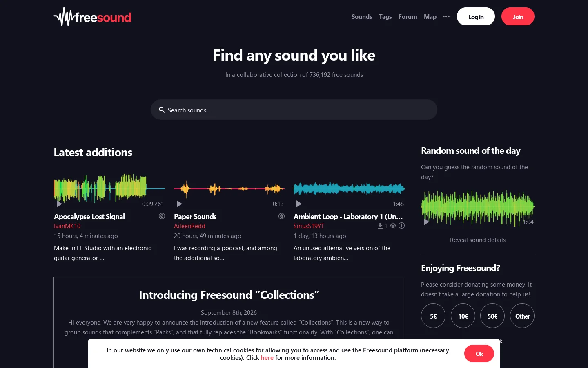Seek within Ambient Loop waveform
588x368 pixels.
coord(349,188)
